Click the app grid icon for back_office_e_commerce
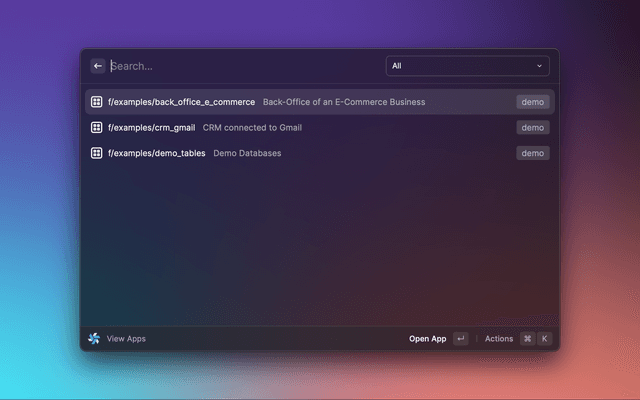Viewport: 640px width, 400px height. [x=97, y=102]
